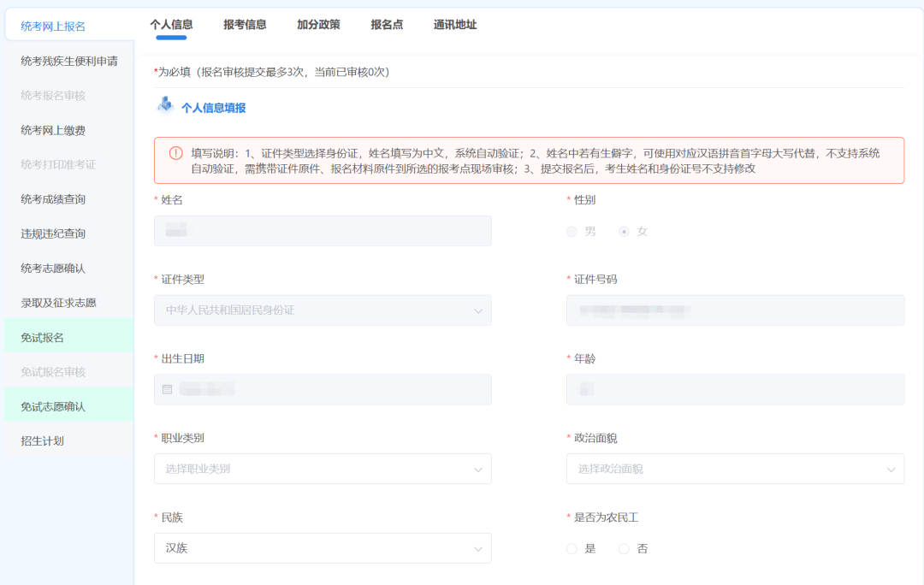The width and height of the screenshot is (924, 585).
Task: Click the warning icon in 填写说明 notice
Action: (175, 153)
